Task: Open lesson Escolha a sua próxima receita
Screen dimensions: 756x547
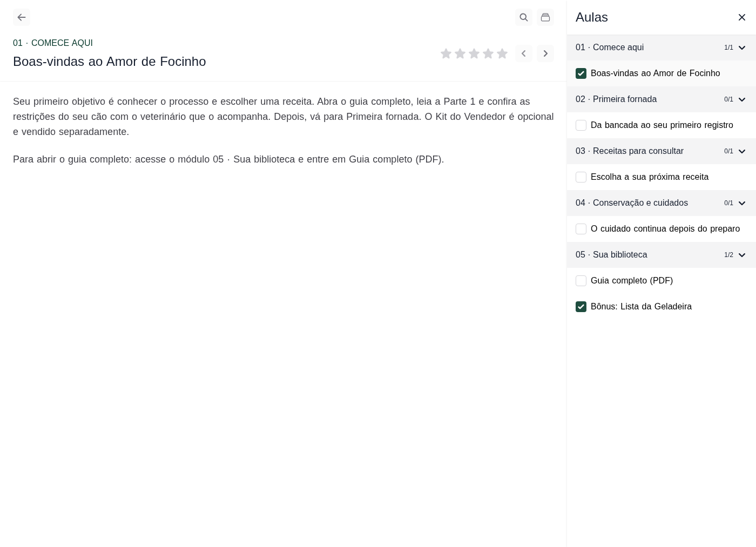Action: click(649, 177)
